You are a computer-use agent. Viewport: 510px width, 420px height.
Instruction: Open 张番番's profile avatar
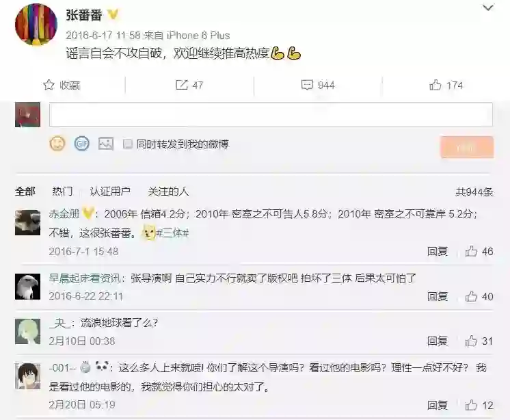36,25
